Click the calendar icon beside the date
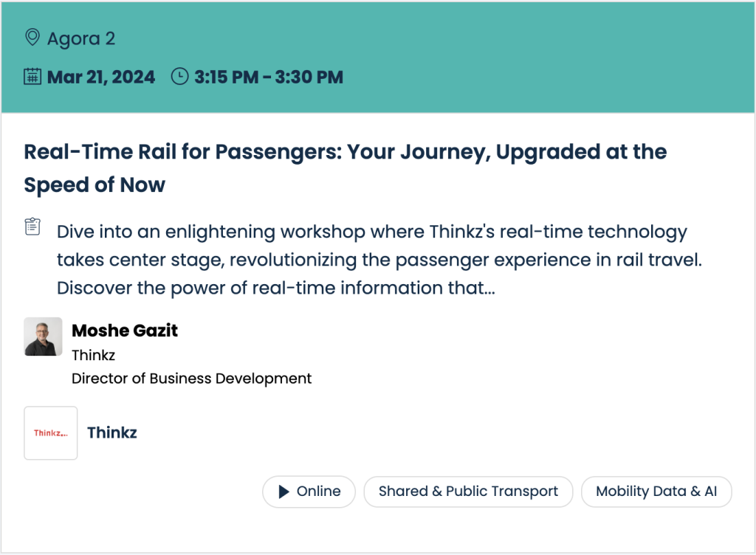756x555 pixels. [x=32, y=77]
